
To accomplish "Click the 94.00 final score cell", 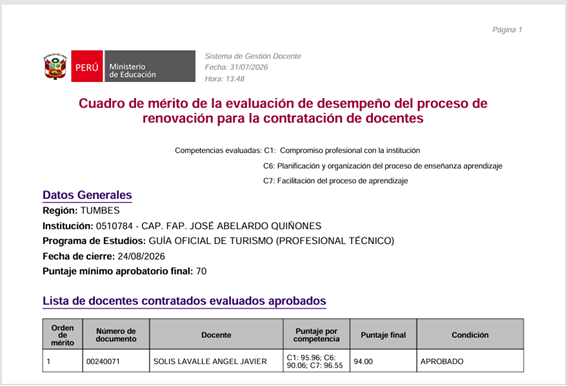I will click(x=383, y=361).
